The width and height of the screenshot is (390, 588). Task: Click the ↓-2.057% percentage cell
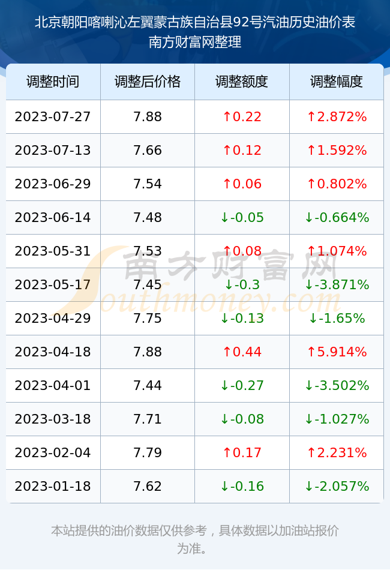click(337, 487)
